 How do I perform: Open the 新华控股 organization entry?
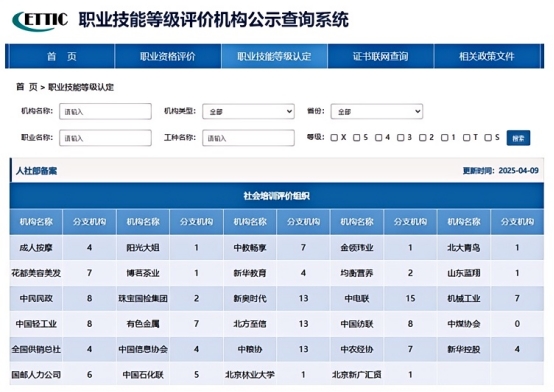(464, 349)
